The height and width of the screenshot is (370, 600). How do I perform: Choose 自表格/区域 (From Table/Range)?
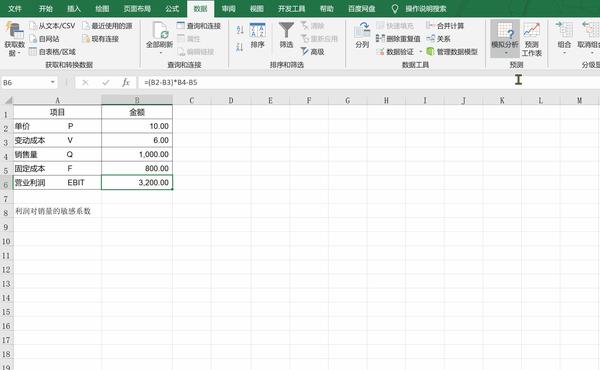[x=52, y=52]
